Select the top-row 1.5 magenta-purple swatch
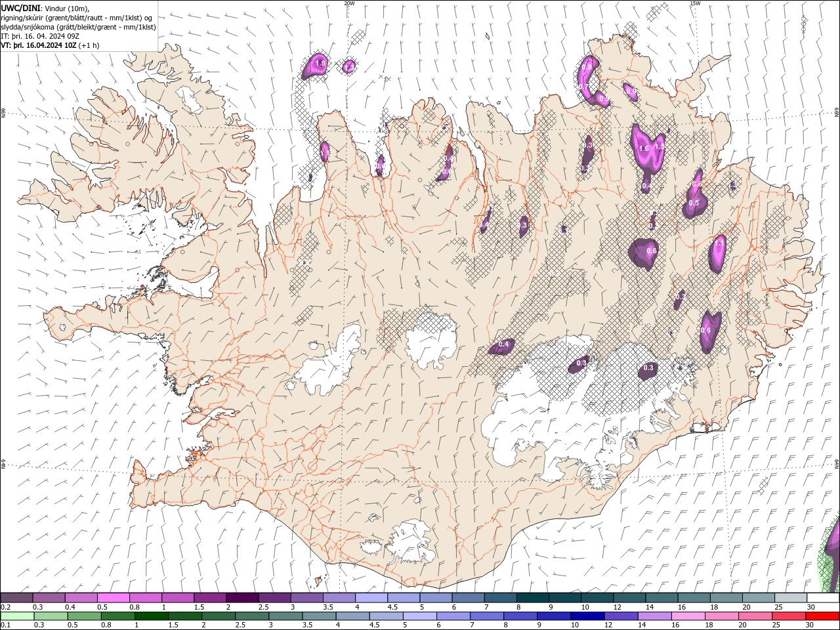 click(210, 598)
